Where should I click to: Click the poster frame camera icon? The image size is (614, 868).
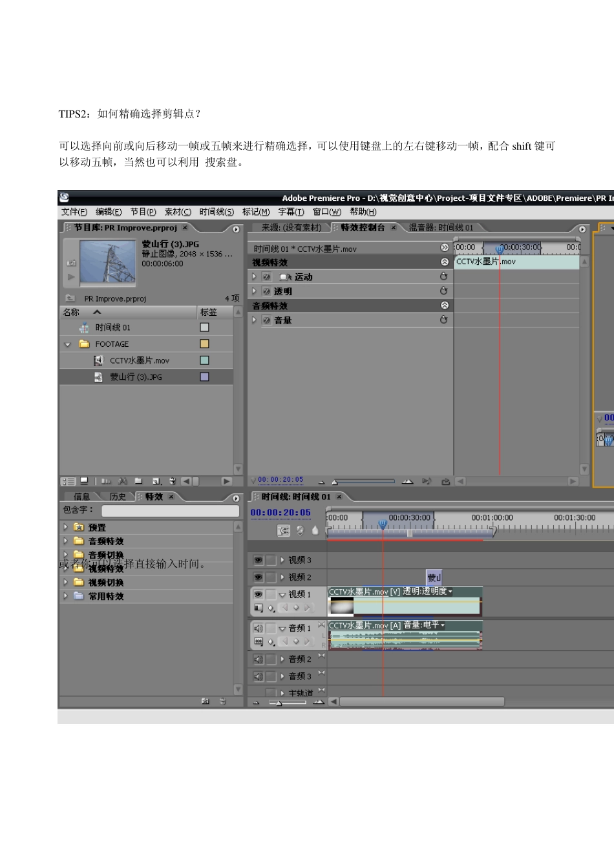(71, 263)
